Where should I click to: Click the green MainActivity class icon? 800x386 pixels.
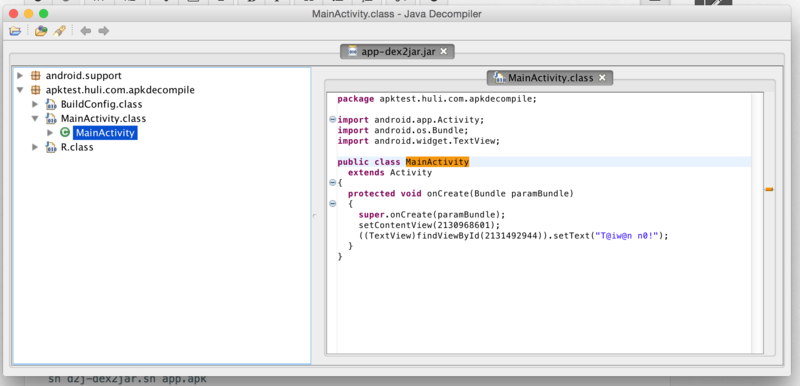tap(65, 133)
